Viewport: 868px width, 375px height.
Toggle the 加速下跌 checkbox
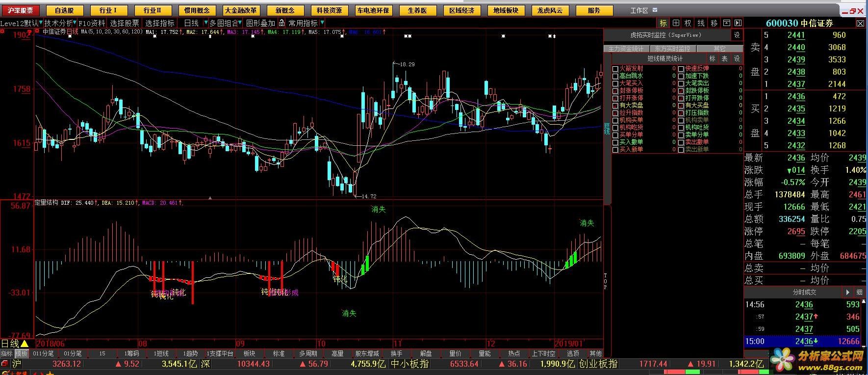pos(681,76)
